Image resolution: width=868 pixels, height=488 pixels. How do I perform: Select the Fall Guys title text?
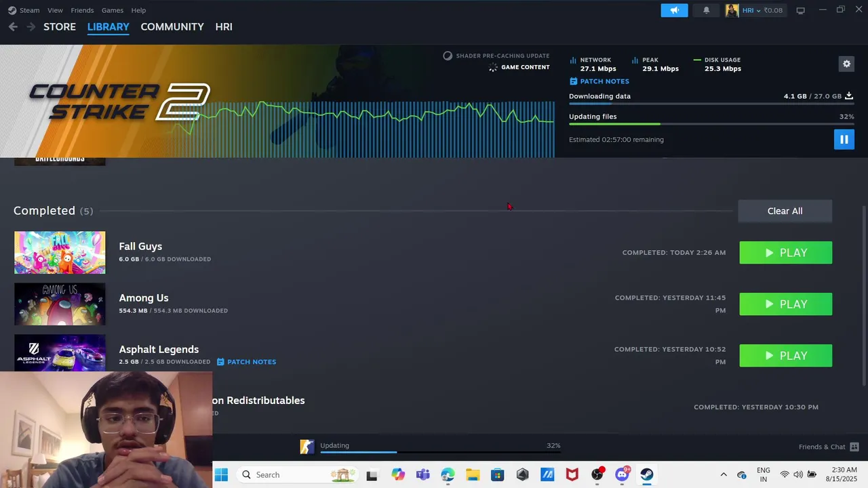tap(140, 246)
